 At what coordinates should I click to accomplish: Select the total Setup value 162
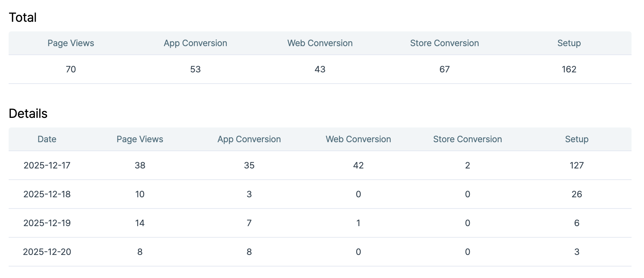(569, 69)
